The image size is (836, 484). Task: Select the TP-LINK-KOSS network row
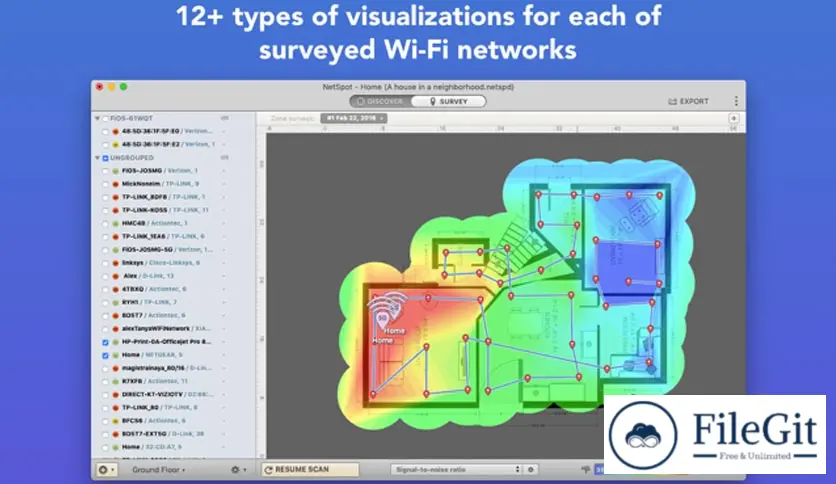(x=173, y=211)
